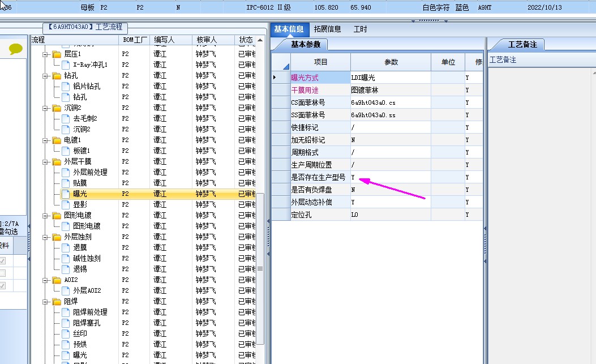Collapse the 外层蚀刻 tree node
This screenshot has height=364, width=596.
[x=45, y=237]
